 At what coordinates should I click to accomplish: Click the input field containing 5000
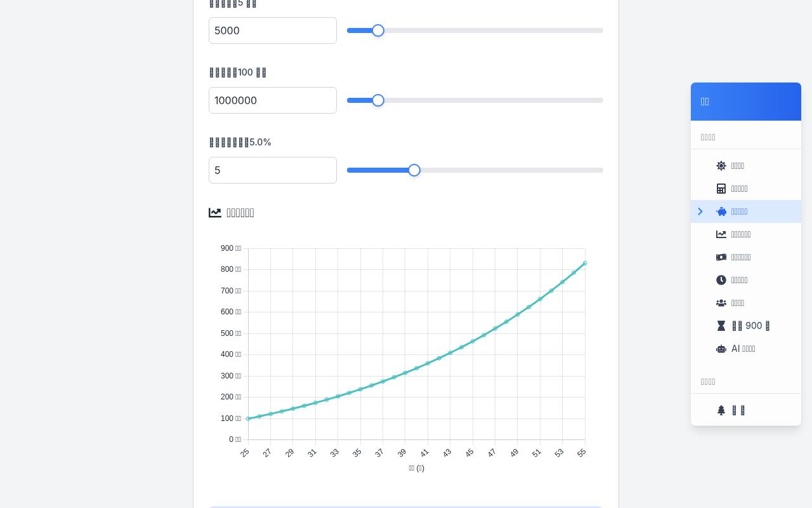273,30
